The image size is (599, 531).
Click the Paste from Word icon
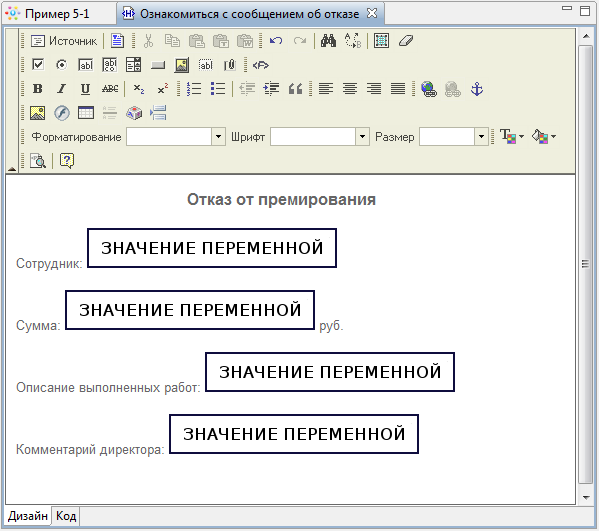pos(245,41)
